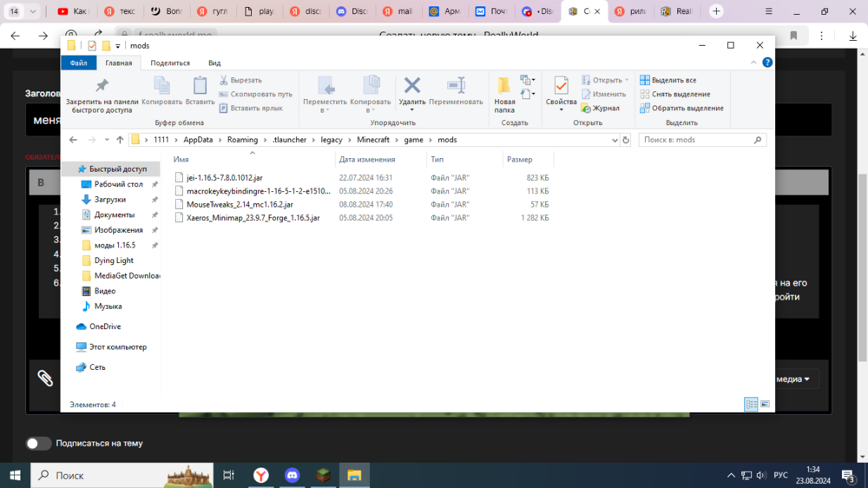868x488 pixels.
Task: Click the Windows Start button
Action: 15,475
